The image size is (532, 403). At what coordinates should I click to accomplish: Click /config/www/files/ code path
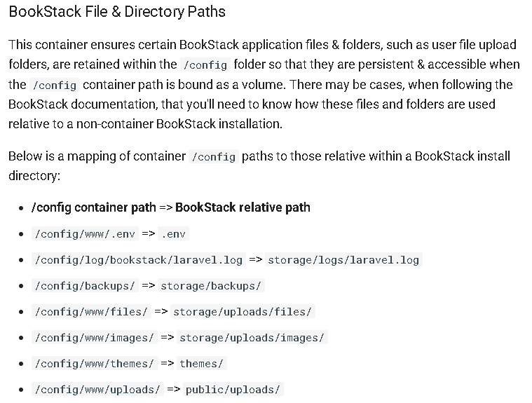91,311
